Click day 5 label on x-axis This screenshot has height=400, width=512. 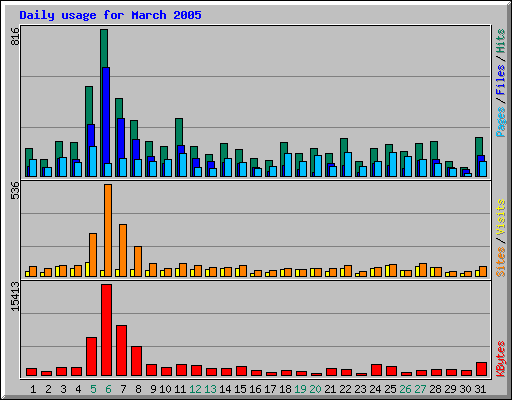tap(93, 389)
